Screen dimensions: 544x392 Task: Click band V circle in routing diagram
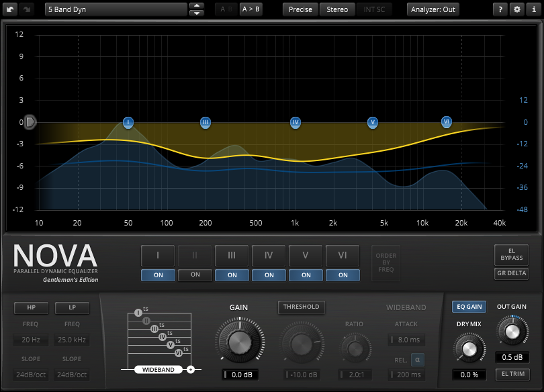pos(171,345)
